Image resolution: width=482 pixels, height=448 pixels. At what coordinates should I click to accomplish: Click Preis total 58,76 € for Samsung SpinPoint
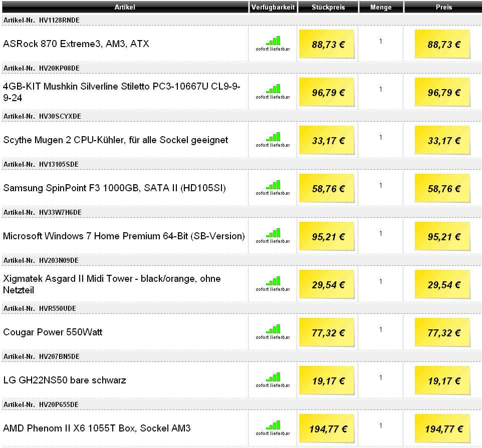click(x=442, y=188)
